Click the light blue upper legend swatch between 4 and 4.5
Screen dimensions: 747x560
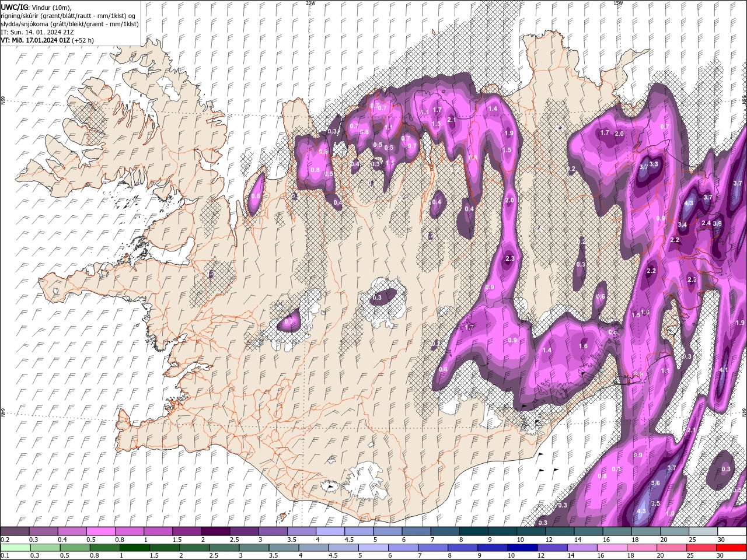point(330,531)
